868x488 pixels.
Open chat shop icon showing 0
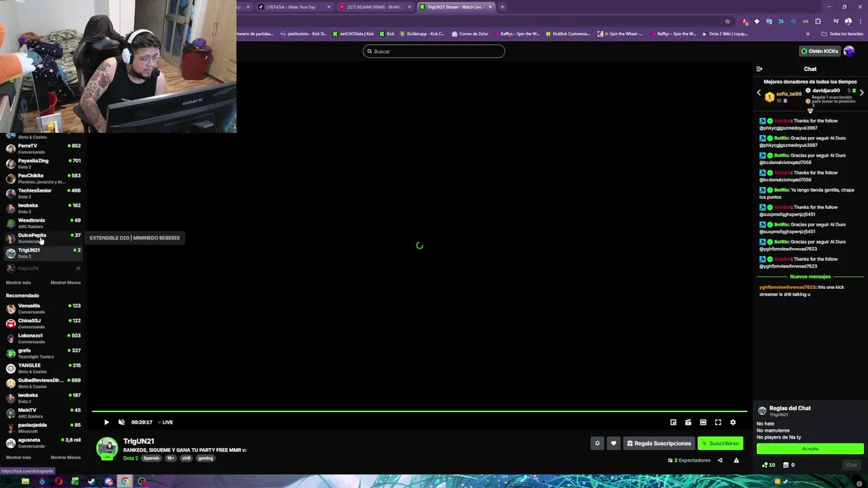[x=789, y=465]
